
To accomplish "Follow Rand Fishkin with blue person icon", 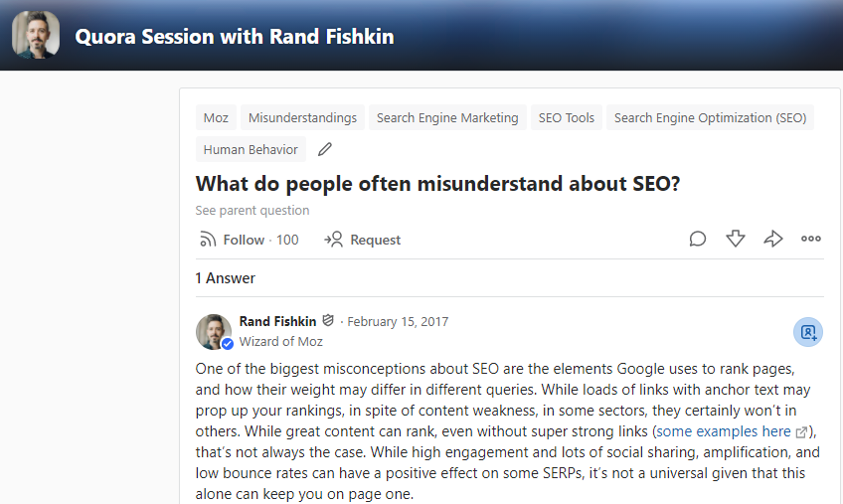I will [x=808, y=332].
